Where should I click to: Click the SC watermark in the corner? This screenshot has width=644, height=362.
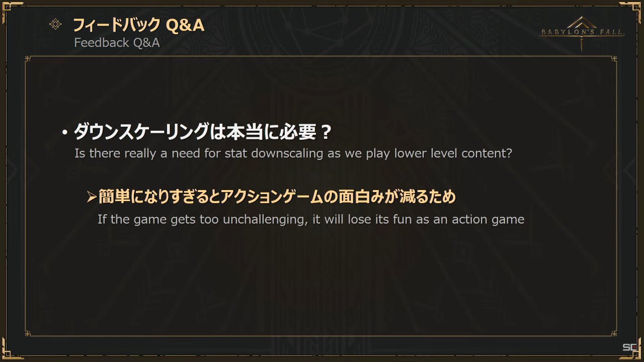(x=630, y=347)
